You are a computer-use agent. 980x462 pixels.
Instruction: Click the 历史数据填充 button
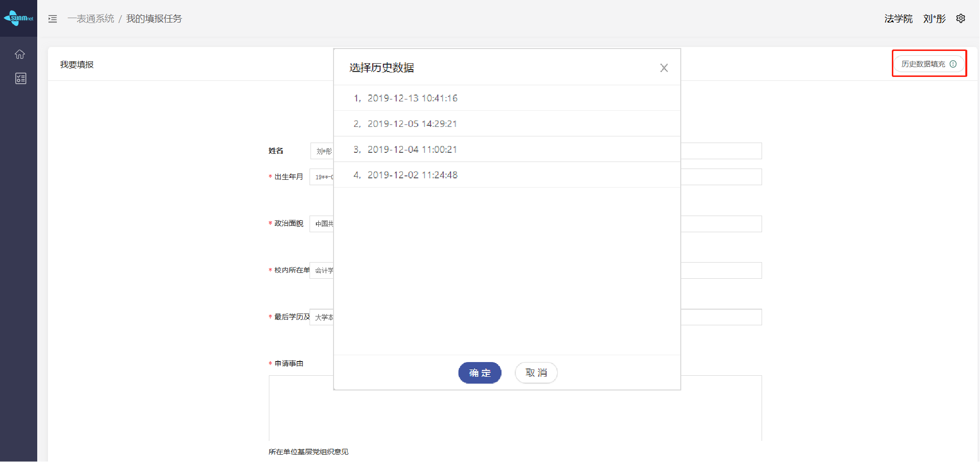[x=923, y=64]
